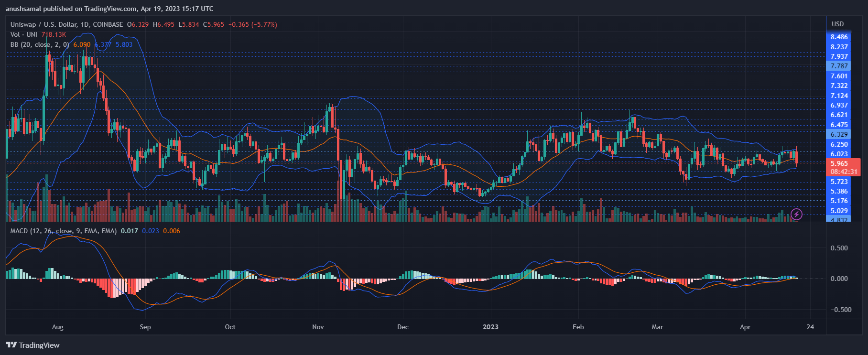Image resolution: width=868 pixels, height=355 pixels.
Task: Open the Uniswap / U.S. Dollar symbol title
Action: pos(67,24)
